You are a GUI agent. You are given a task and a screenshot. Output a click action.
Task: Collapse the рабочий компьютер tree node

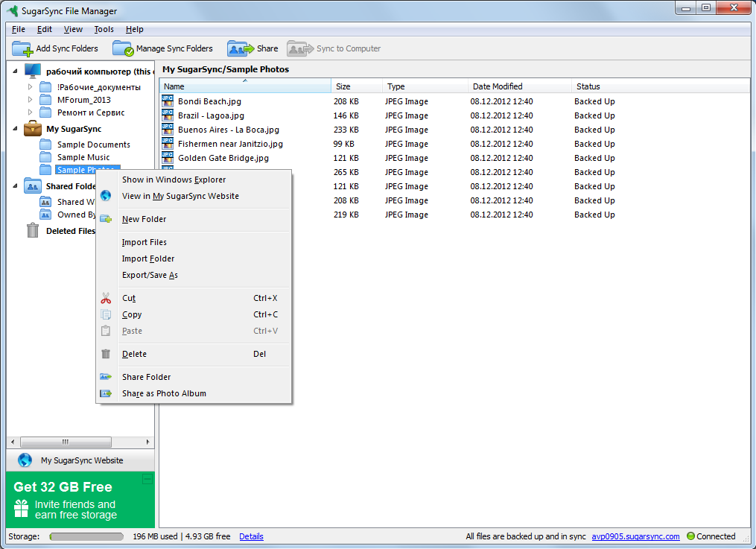coord(16,71)
